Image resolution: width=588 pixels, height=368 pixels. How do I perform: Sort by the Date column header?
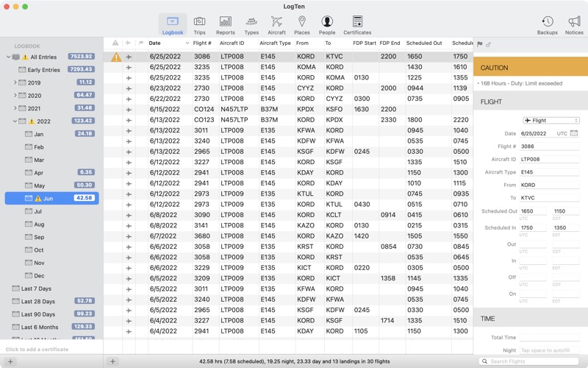(x=169, y=43)
